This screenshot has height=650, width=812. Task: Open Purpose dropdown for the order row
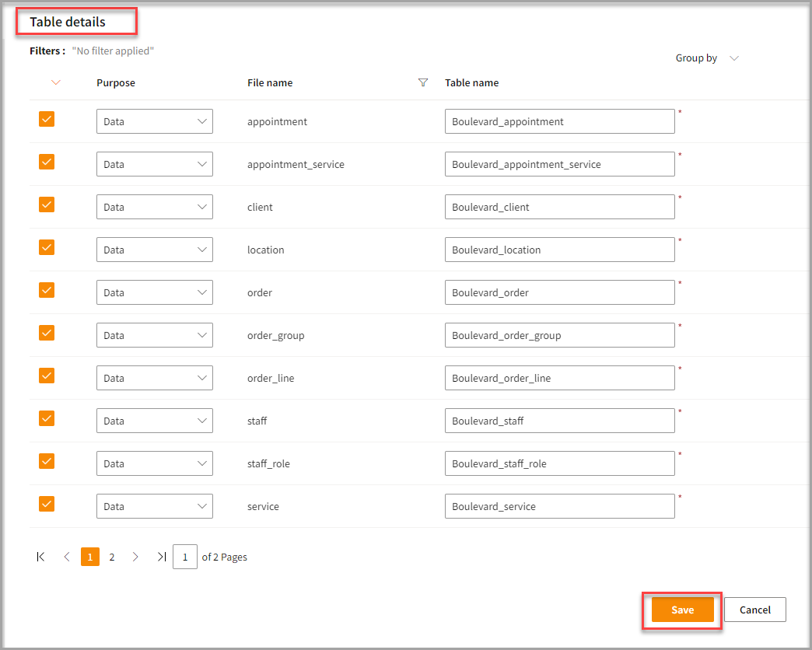point(154,292)
